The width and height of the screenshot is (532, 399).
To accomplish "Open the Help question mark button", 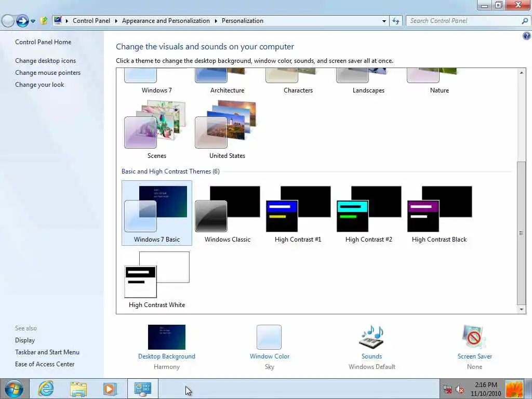I will pos(527,36).
